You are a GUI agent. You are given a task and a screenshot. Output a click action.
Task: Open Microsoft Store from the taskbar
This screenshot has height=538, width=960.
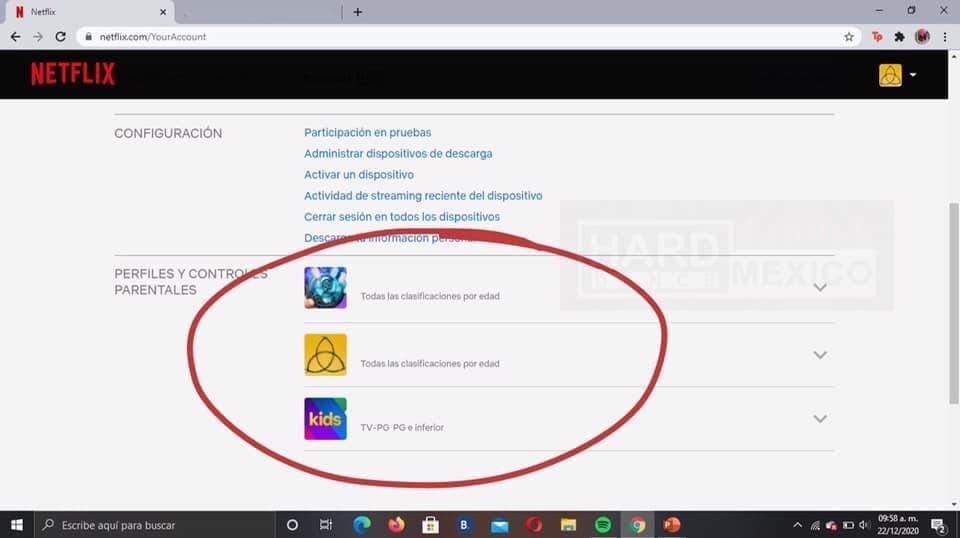coord(430,525)
